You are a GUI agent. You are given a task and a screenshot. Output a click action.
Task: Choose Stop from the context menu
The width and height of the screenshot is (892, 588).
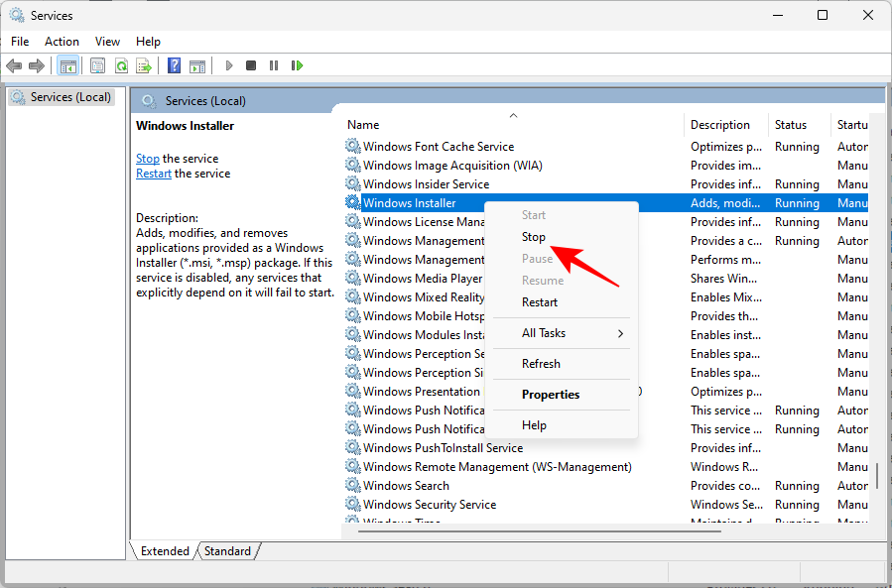click(534, 237)
